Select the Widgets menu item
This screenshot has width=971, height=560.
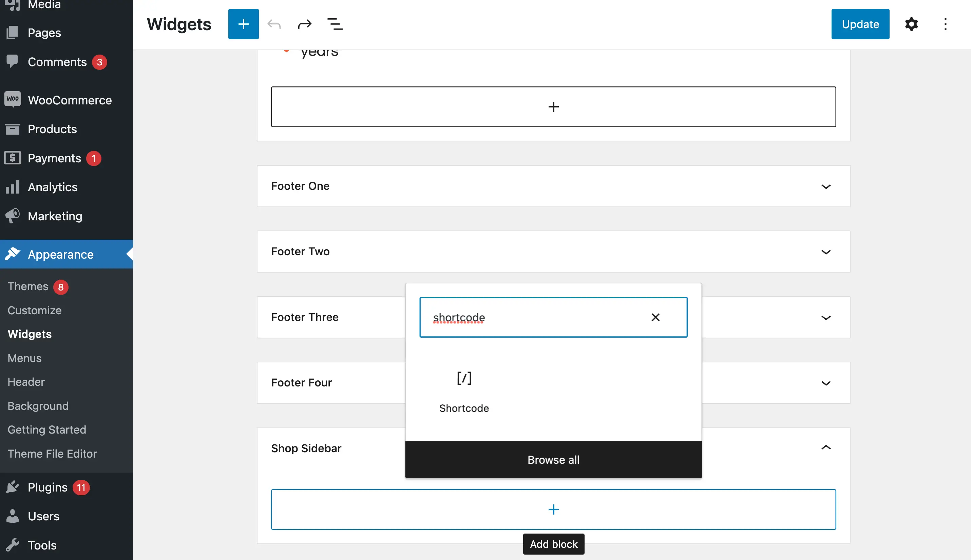pos(29,333)
